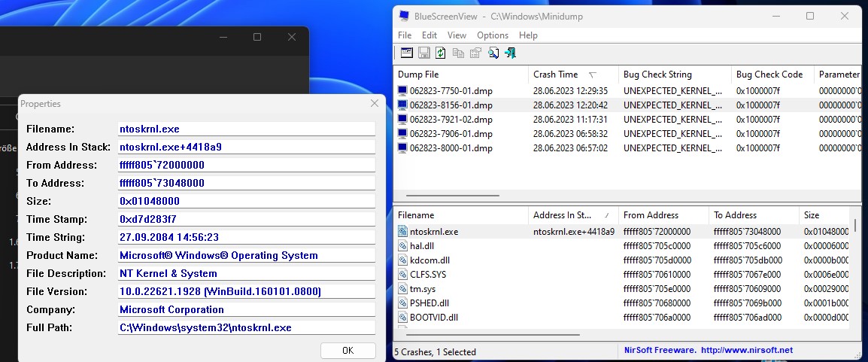The width and height of the screenshot is (868, 362).
Task: Click the Full Path field
Action: pos(247,327)
